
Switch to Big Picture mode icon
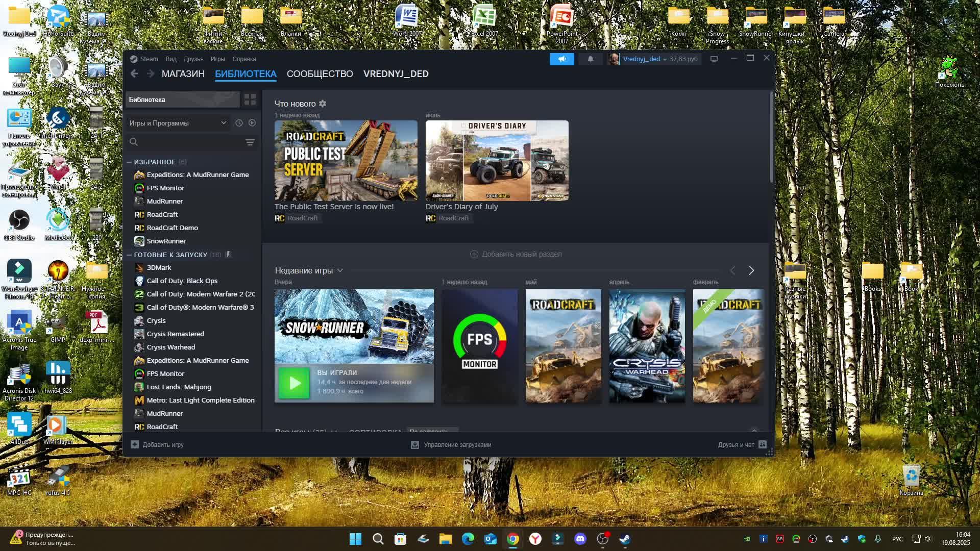(x=714, y=59)
